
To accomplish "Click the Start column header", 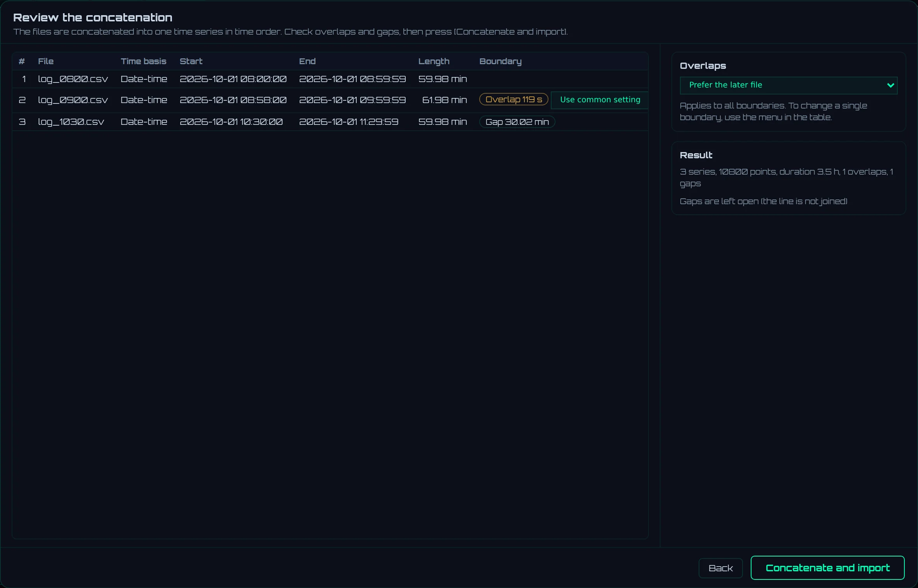I will [x=191, y=61].
